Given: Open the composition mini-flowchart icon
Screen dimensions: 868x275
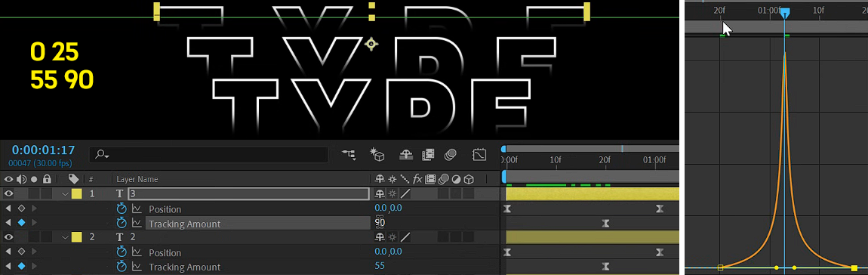Looking at the screenshot, I should (x=349, y=155).
